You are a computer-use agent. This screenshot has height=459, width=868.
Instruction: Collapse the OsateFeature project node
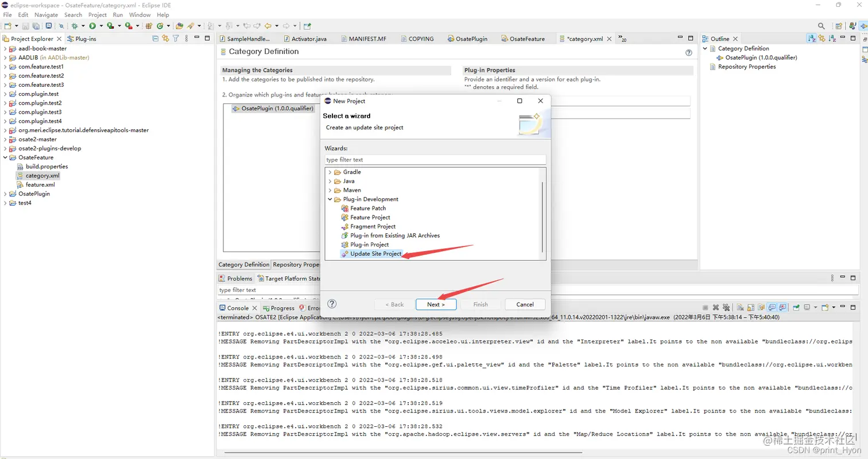coord(5,157)
